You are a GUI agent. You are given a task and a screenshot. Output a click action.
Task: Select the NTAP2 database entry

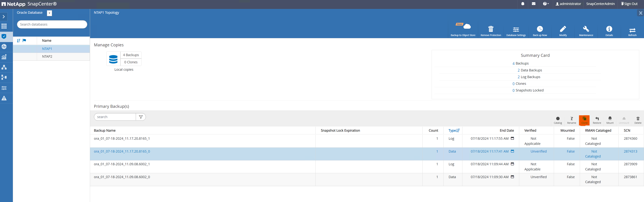(x=46, y=56)
